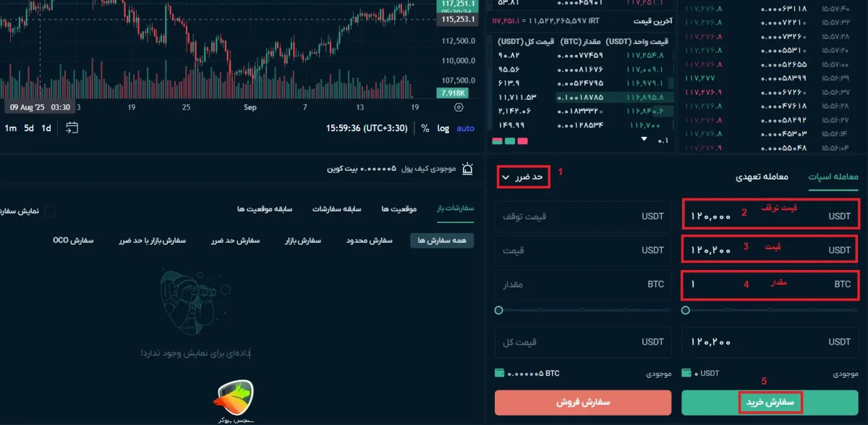This screenshot has width=868, height=425.
Task: Select order book price ۱۱۶,۸۹۵.۸
Action: pyautogui.click(x=644, y=97)
